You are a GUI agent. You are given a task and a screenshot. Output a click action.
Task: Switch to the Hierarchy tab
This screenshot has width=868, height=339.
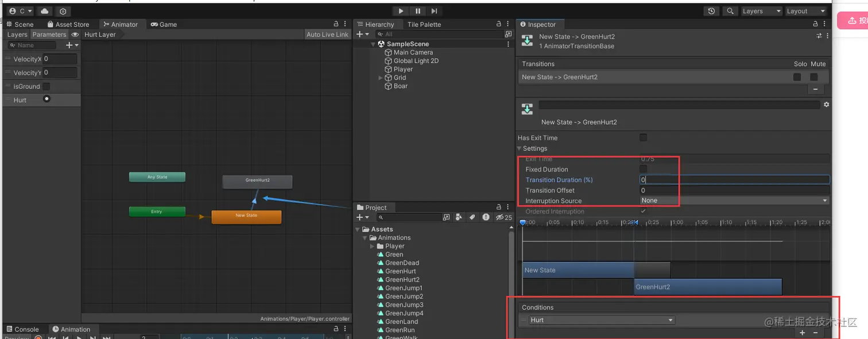click(x=375, y=24)
